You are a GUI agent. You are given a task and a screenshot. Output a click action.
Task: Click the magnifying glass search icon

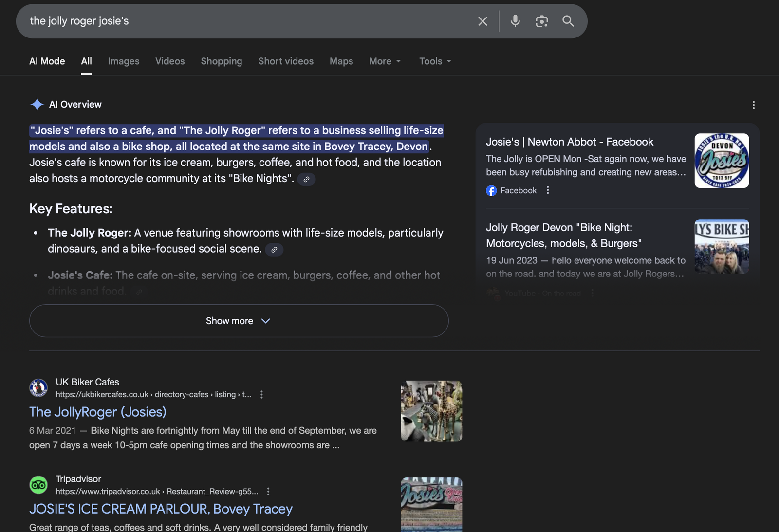coord(568,21)
